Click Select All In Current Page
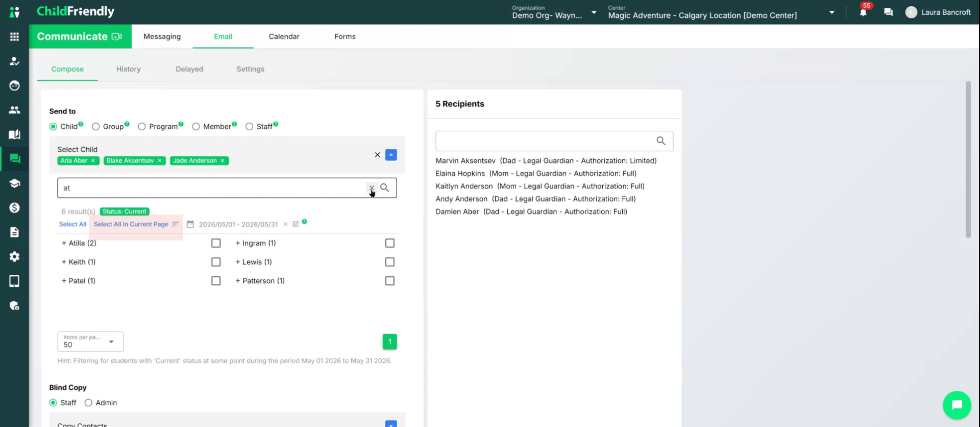The image size is (980, 427). click(131, 224)
